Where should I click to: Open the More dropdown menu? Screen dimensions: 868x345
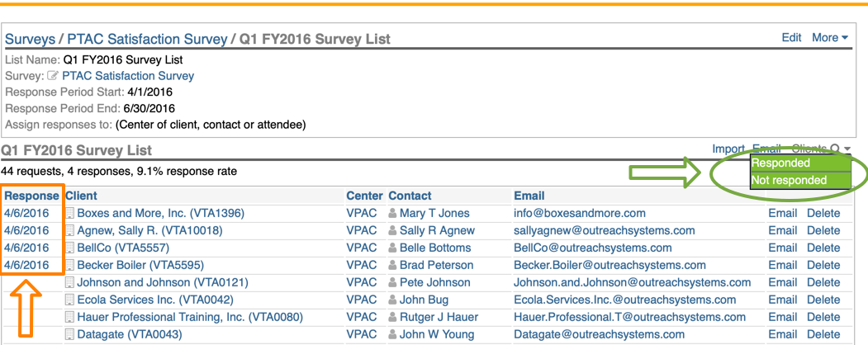[829, 38]
